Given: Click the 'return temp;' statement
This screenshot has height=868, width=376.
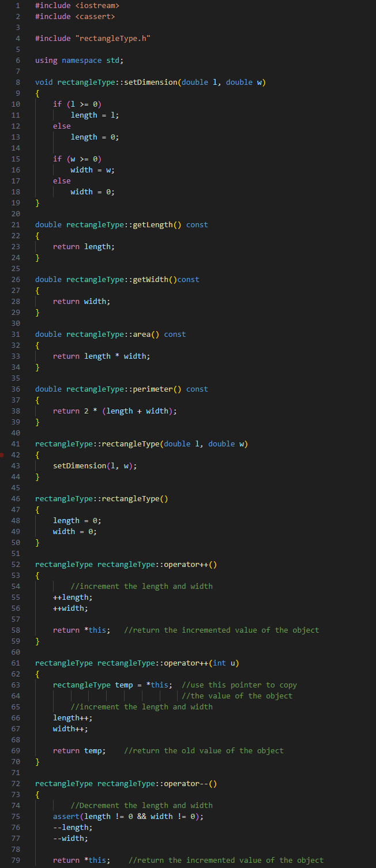Looking at the screenshot, I should pyautogui.click(x=80, y=750).
